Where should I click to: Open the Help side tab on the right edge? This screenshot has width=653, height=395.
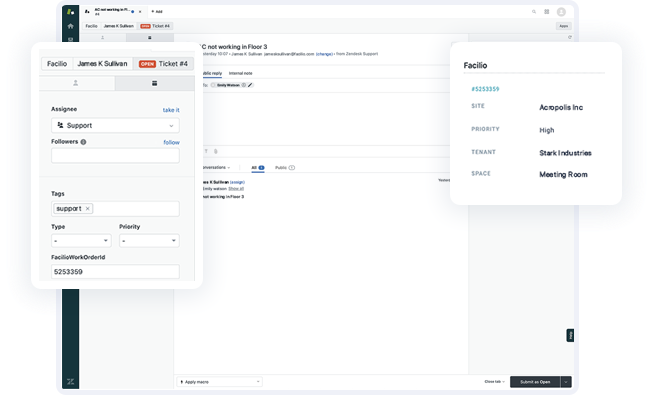[570, 335]
